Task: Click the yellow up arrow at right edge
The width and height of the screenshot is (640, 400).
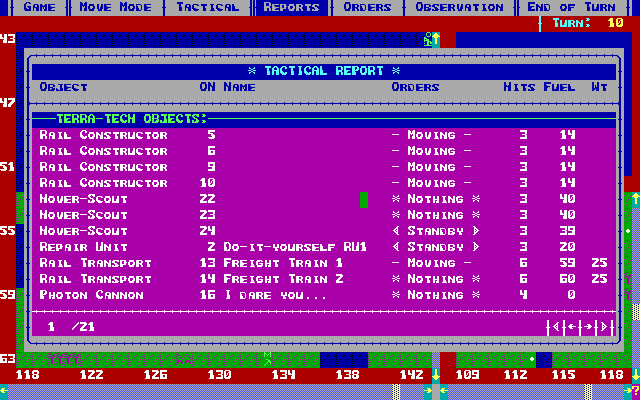Action: [x=633, y=199]
